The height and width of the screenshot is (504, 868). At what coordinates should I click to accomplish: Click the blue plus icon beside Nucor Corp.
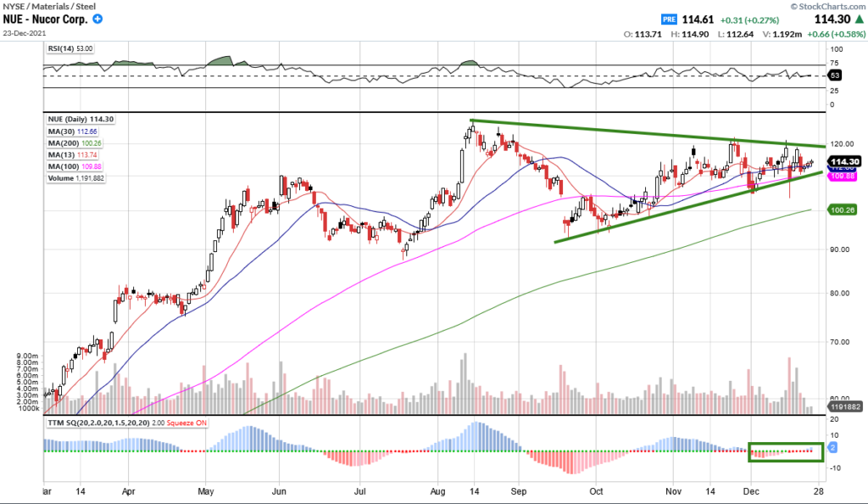[x=99, y=19]
